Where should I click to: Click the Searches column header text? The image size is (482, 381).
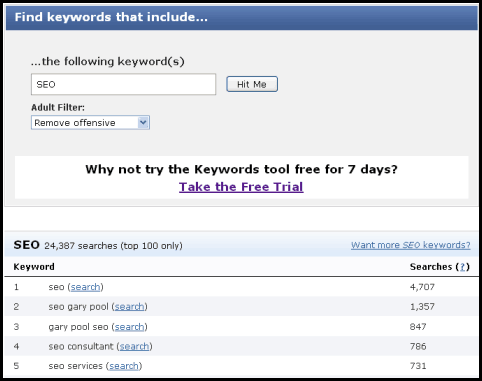tap(431, 267)
